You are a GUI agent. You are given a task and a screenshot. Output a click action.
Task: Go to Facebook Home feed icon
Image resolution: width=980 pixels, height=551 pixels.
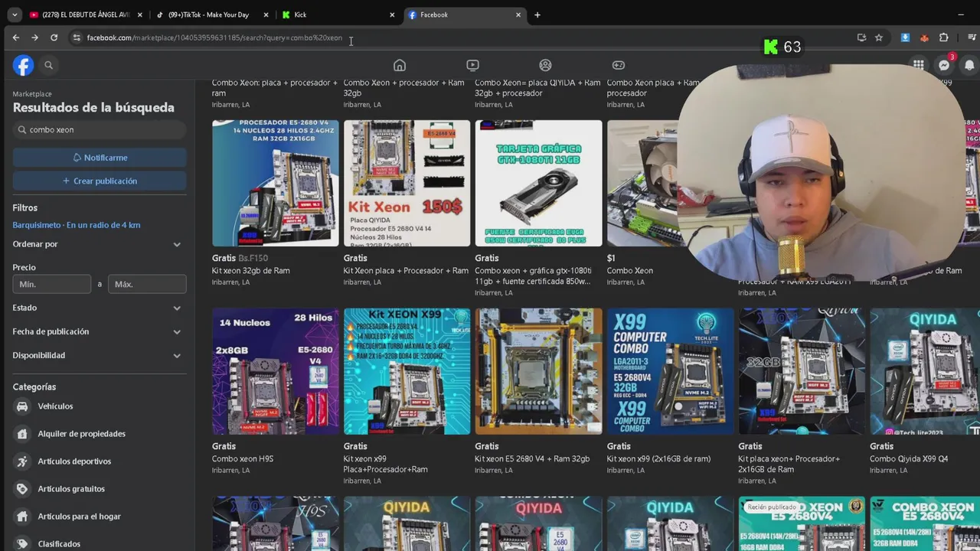coord(400,65)
